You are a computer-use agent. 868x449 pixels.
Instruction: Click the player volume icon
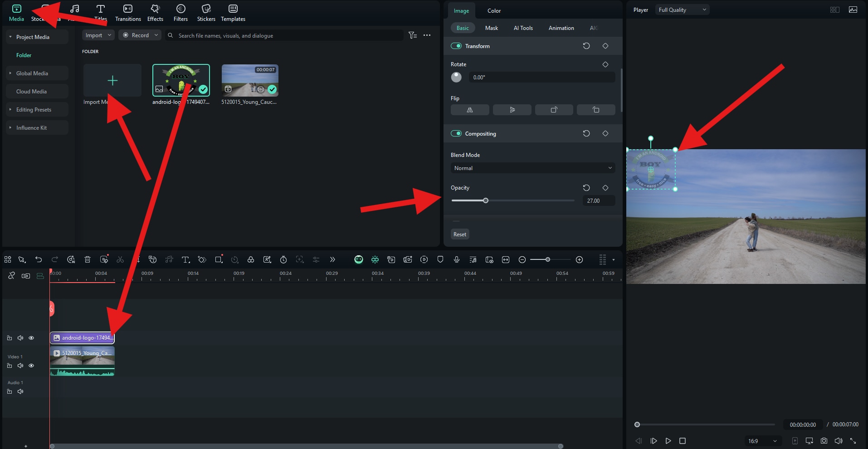pyautogui.click(x=839, y=441)
